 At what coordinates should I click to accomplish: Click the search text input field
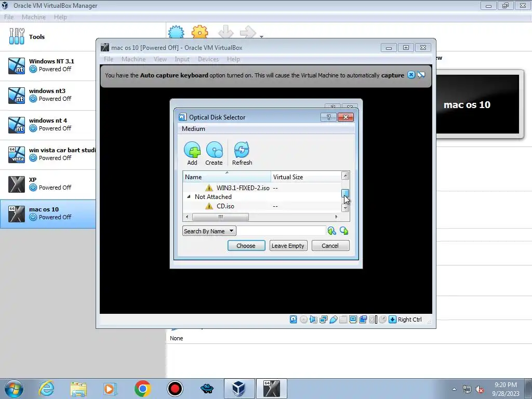[x=281, y=231]
